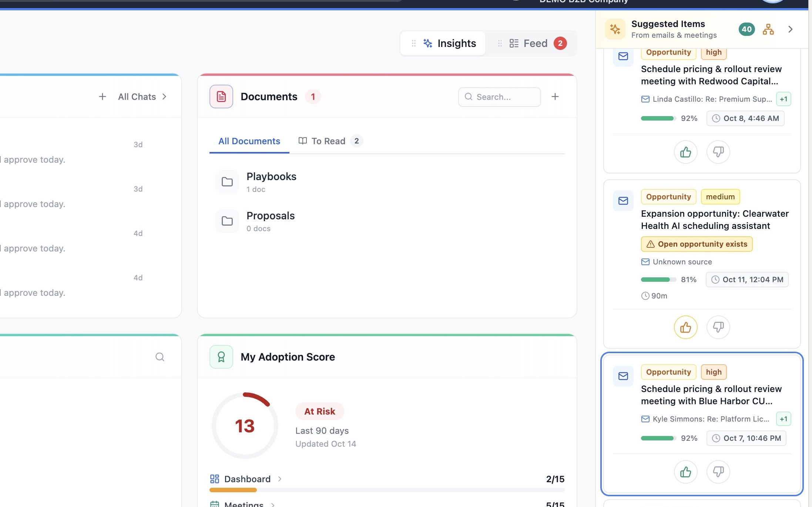Click the Dashboard 2/15 progress bar
This screenshot has width=812, height=507.
[387, 490]
